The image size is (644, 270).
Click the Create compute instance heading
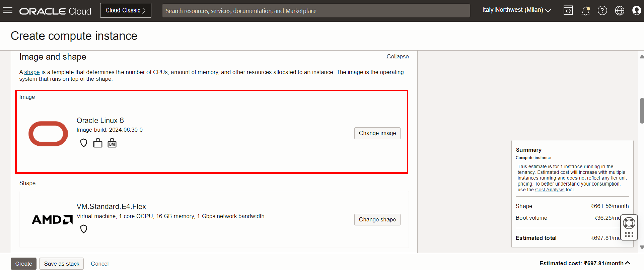pyautogui.click(x=74, y=36)
